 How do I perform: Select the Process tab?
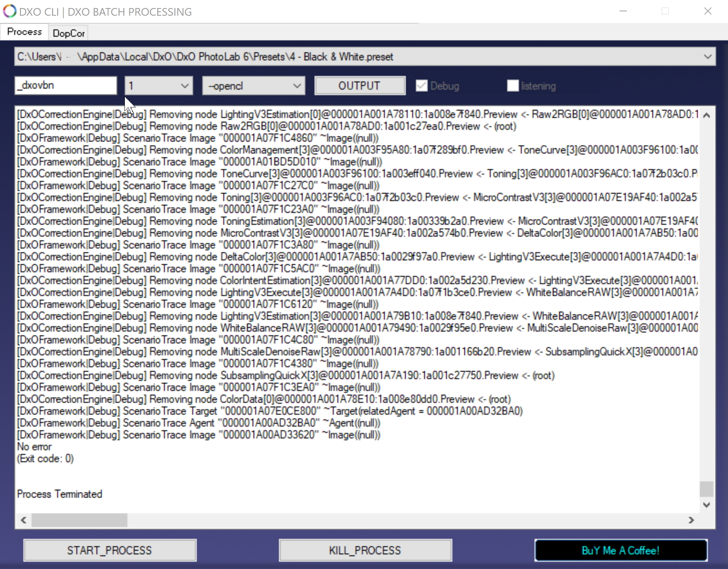(x=24, y=32)
